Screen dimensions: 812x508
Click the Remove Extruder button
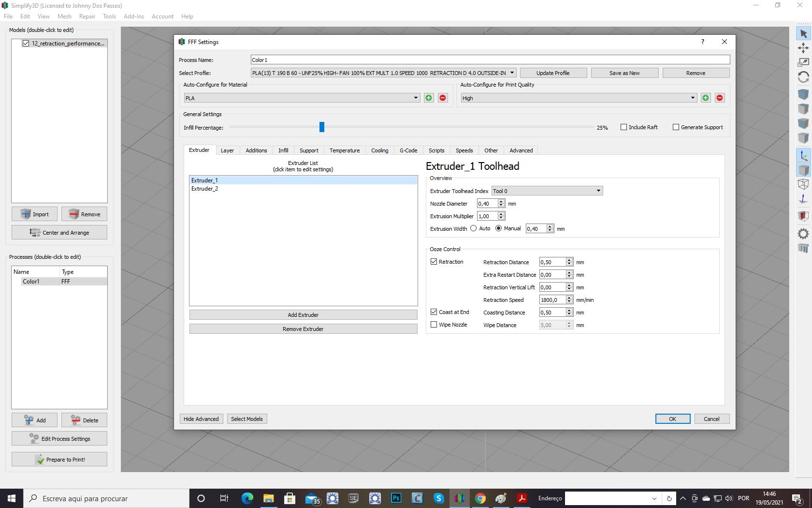[303, 329]
